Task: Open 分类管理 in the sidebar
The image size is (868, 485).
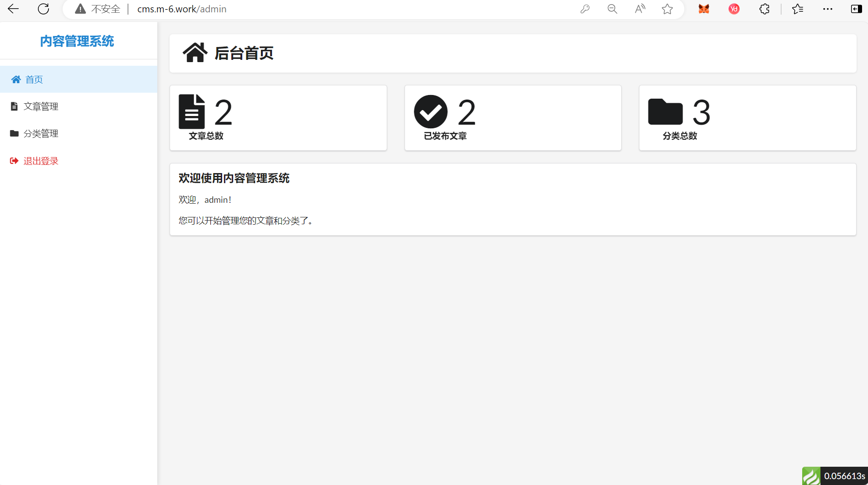Action: 41,133
